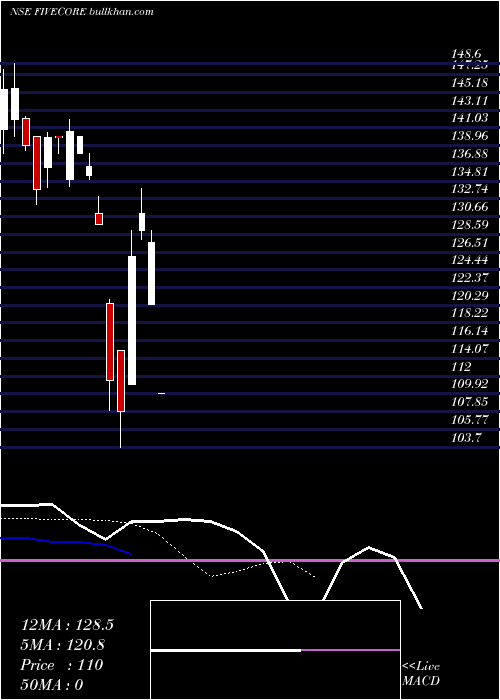Click the 103.7 price axis label
This screenshot has width=500, height=700.
tap(467, 438)
